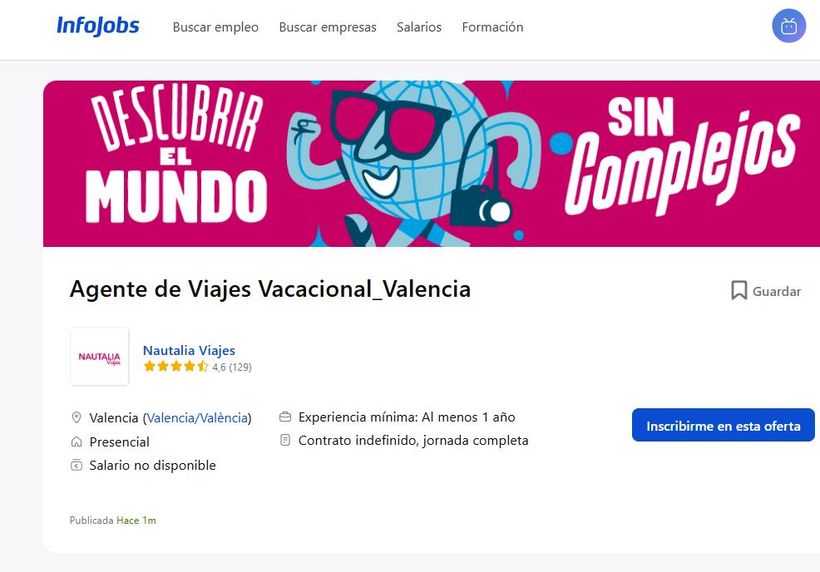Apply with Inscribirme en esta oferta button
The image size is (820, 572).
pos(723,425)
